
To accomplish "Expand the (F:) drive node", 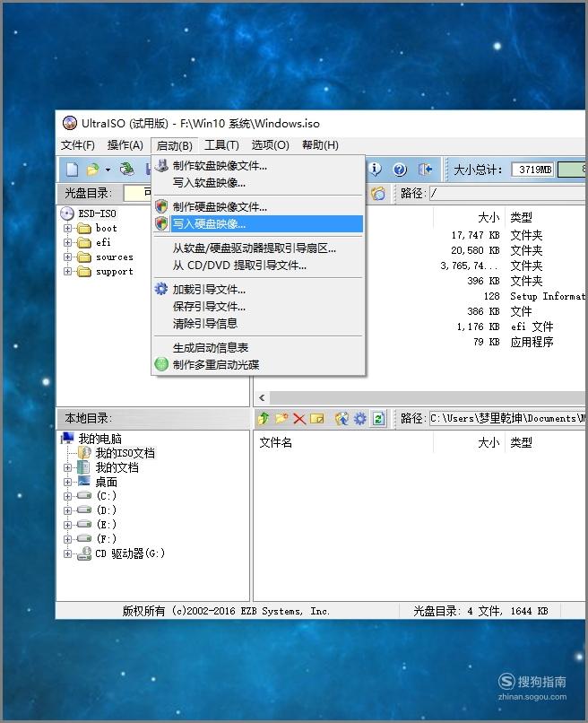I will tap(68, 539).
